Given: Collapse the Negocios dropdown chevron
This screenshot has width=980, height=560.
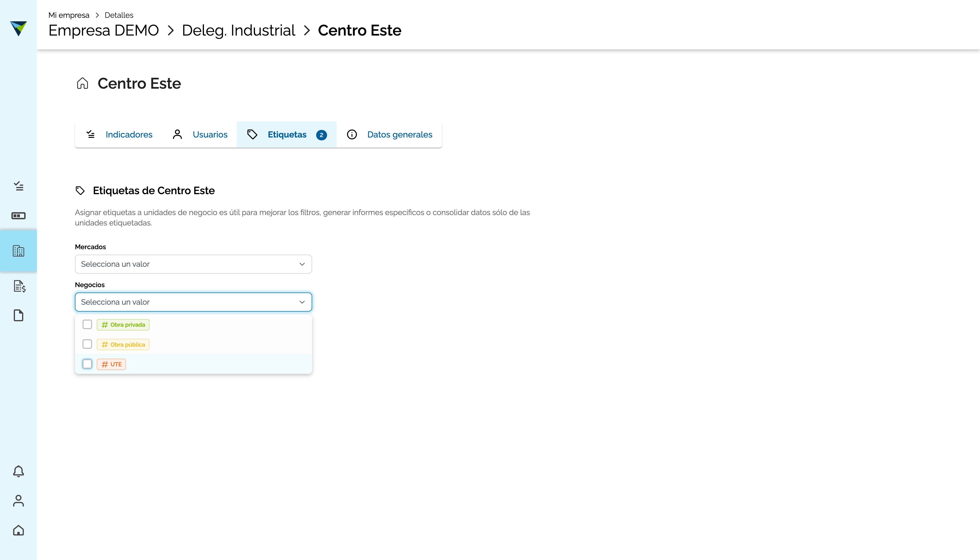Looking at the screenshot, I should (302, 302).
